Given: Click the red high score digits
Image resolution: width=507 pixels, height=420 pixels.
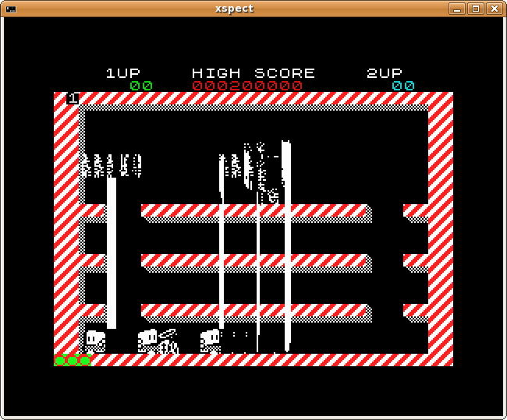Looking at the screenshot, I should pyautogui.click(x=247, y=86).
